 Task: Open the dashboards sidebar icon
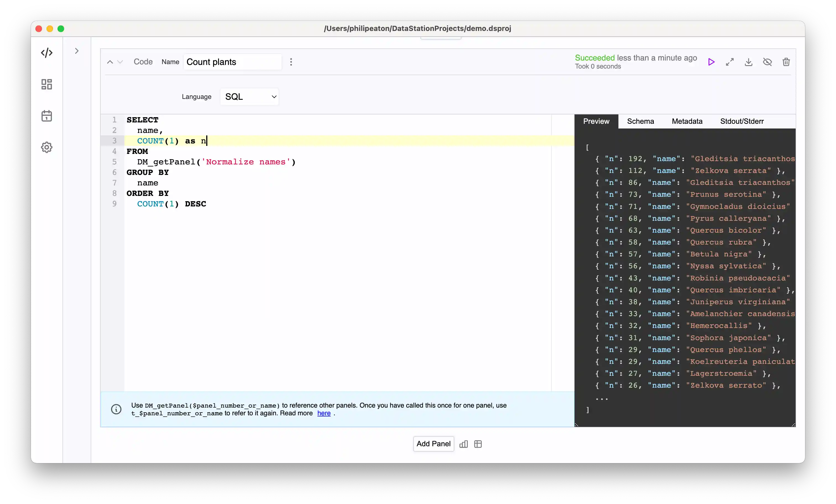[x=47, y=84]
